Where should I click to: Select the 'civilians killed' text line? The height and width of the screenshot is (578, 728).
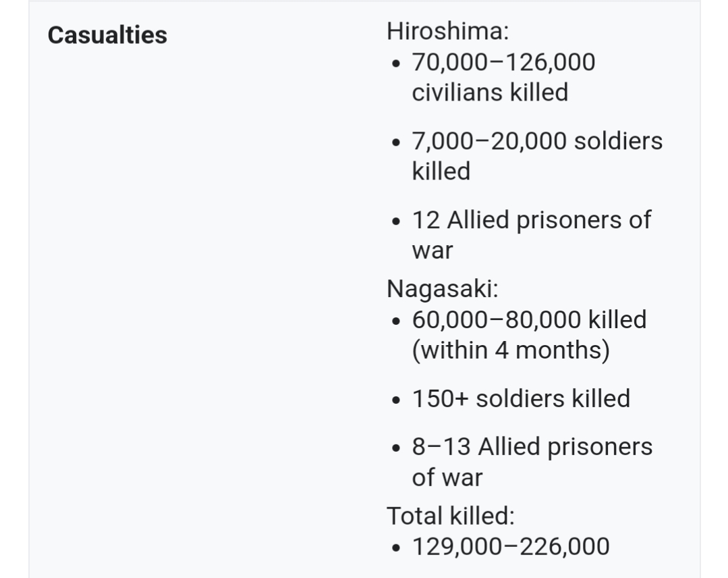click(490, 93)
